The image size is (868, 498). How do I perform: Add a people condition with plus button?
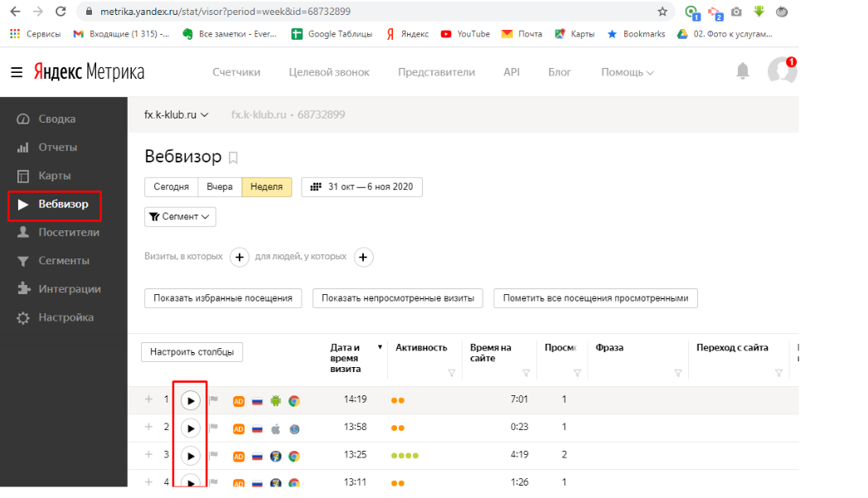tap(363, 258)
